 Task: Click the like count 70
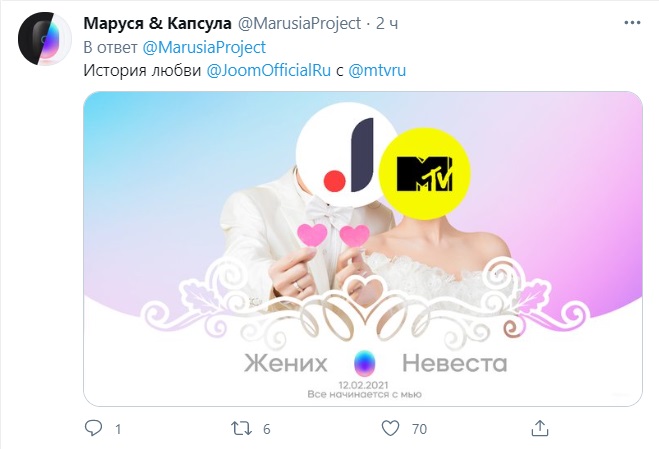[x=419, y=429]
